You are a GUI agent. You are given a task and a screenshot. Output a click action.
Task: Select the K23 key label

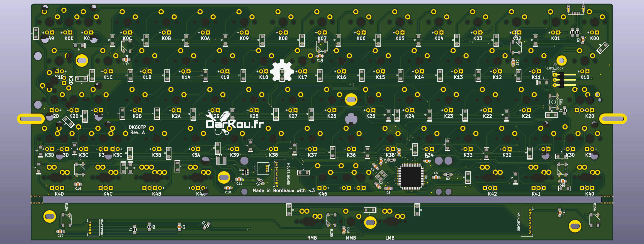coord(449,116)
